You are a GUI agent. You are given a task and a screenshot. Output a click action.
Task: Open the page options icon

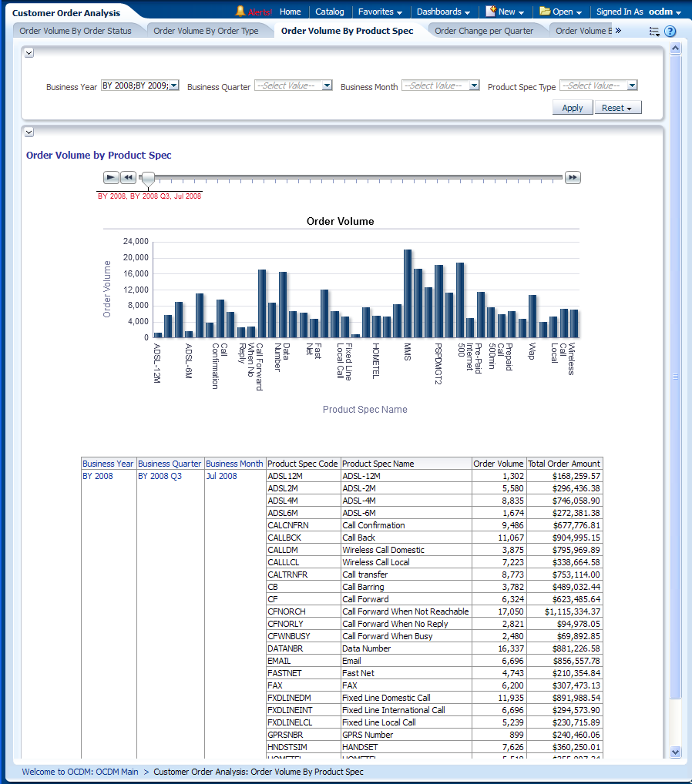654,32
